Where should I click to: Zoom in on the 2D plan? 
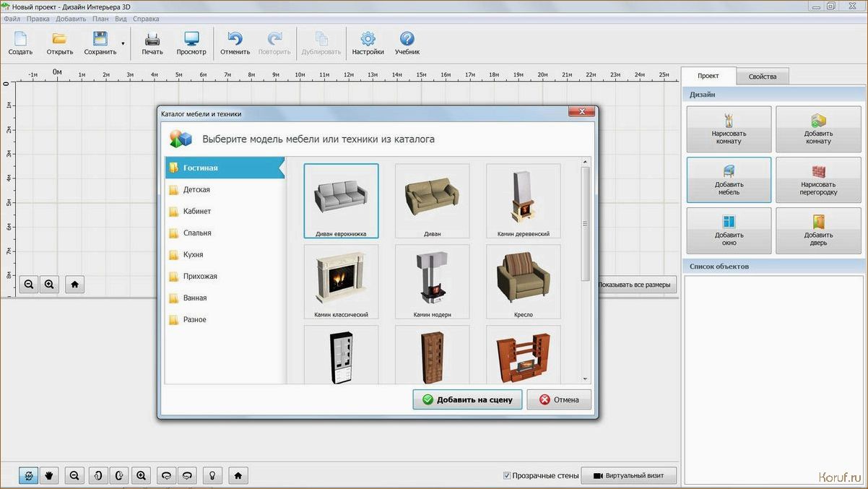point(49,285)
